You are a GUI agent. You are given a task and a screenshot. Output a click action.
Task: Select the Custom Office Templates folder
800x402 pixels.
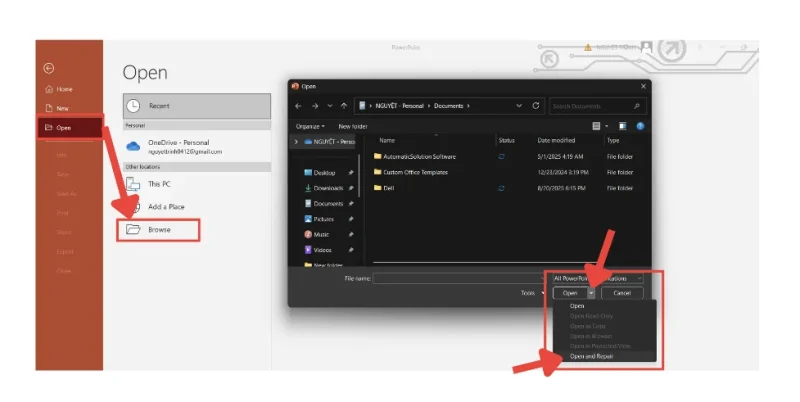(411, 172)
